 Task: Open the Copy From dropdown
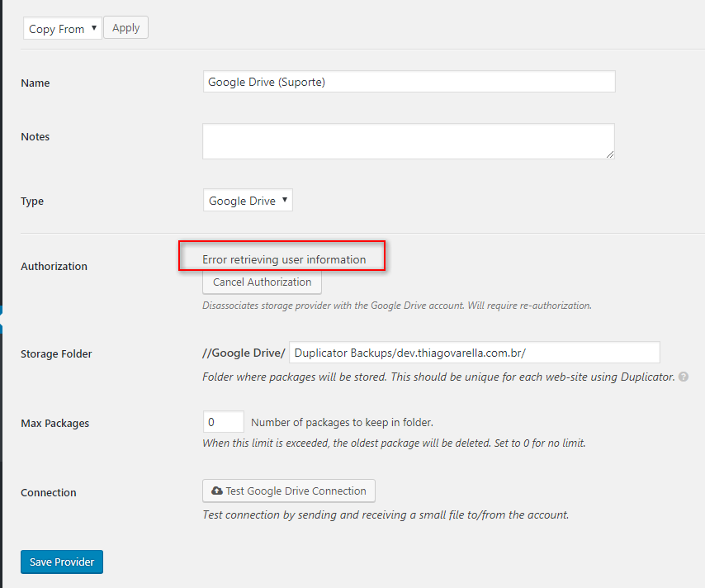pos(62,29)
